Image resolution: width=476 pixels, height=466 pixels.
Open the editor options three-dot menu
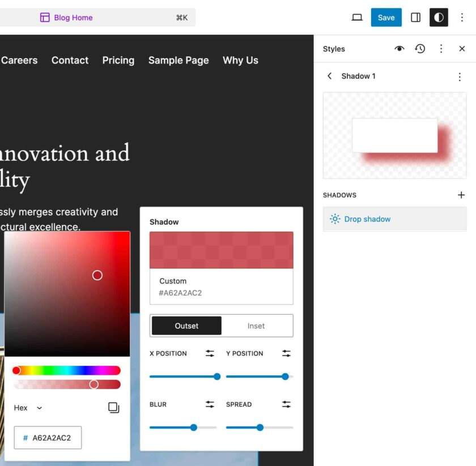[462, 18]
